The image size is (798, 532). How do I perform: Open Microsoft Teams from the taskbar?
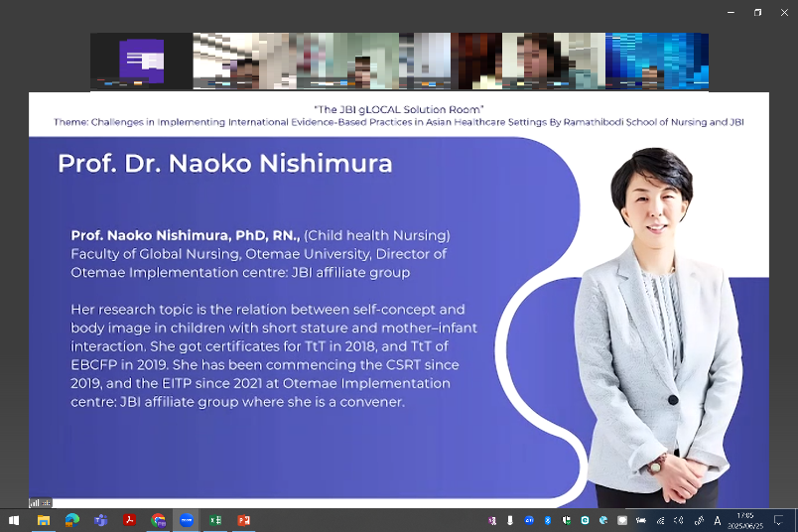101,520
